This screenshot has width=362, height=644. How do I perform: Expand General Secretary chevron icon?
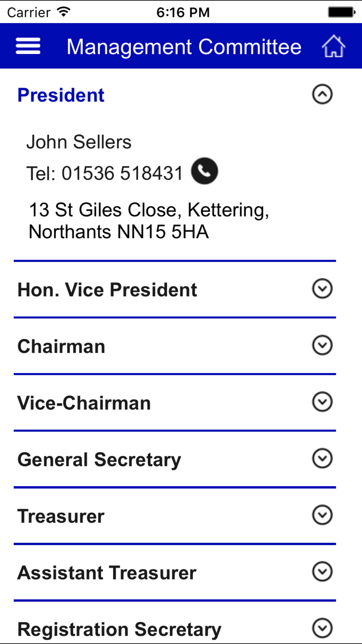pos(322,458)
